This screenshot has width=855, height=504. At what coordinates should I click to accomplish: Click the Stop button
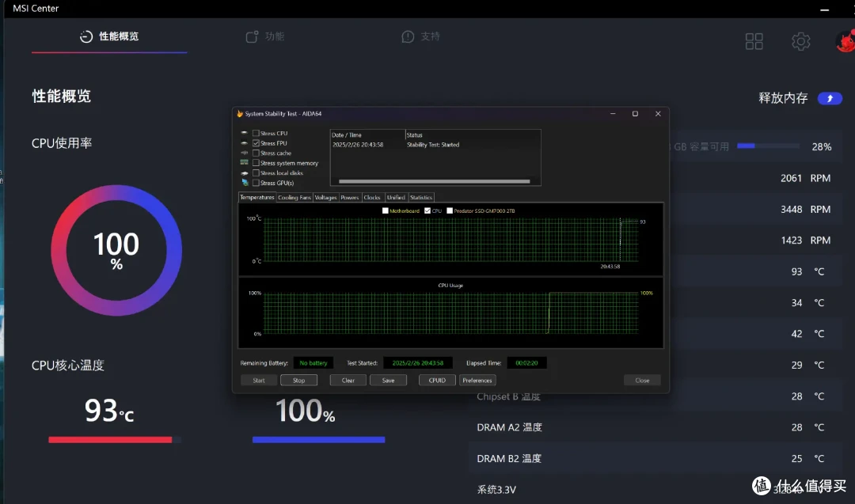[298, 381]
